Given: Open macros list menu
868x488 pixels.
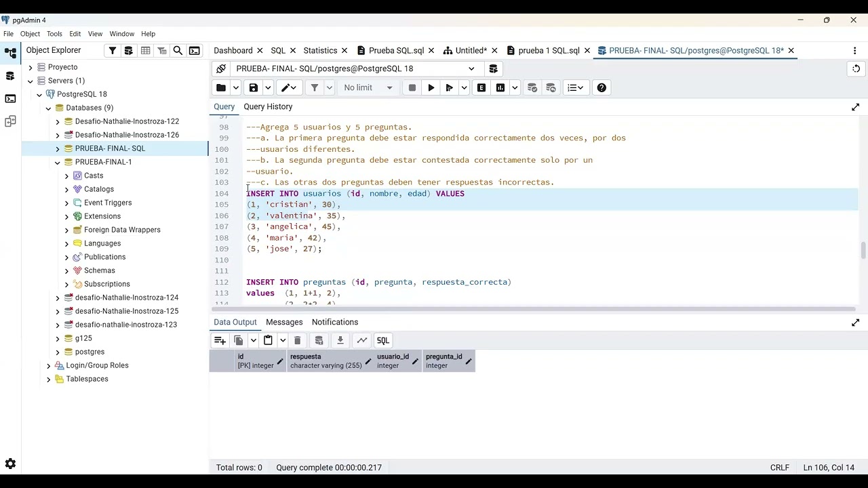Looking at the screenshot, I should pyautogui.click(x=576, y=87).
